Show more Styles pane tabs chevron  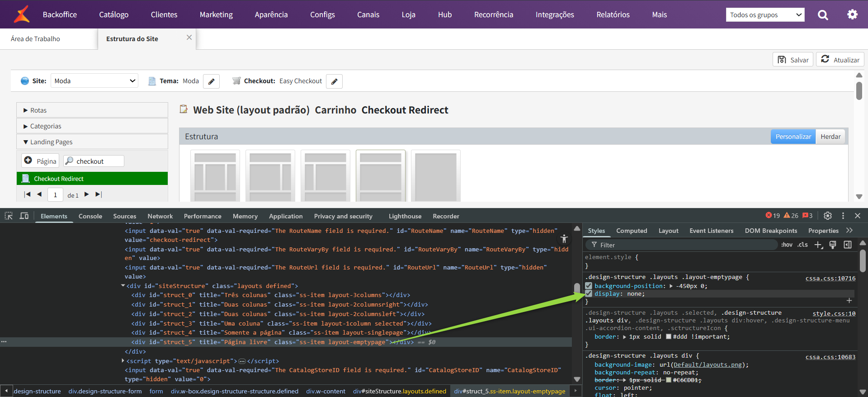coord(849,231)
